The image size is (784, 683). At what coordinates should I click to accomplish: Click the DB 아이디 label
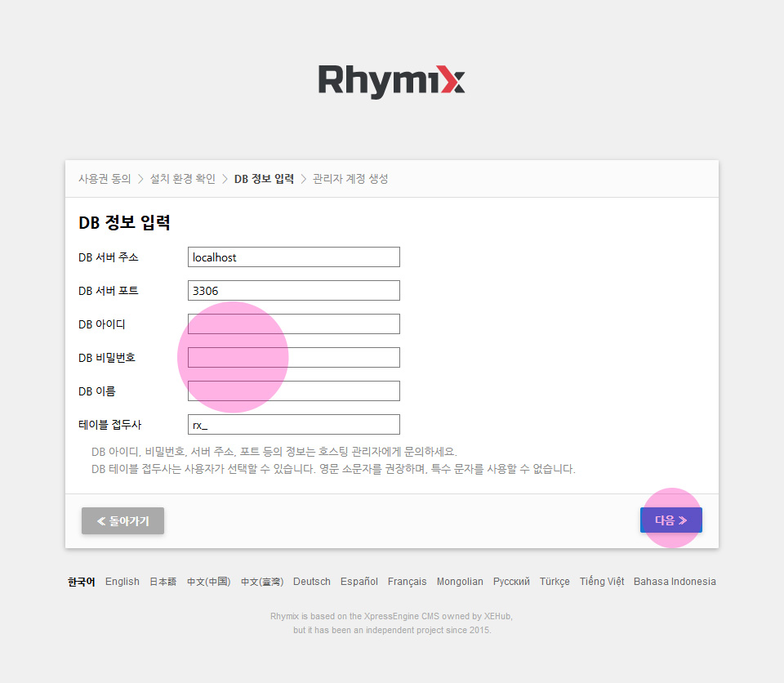[101, 324]
